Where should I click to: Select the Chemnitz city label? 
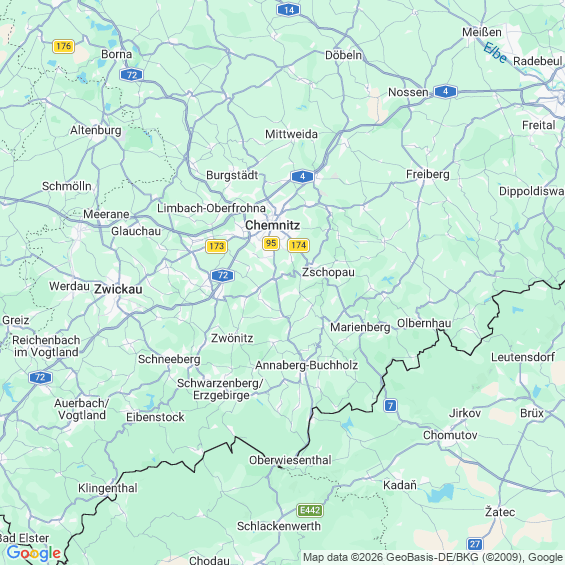pos(272,225)
